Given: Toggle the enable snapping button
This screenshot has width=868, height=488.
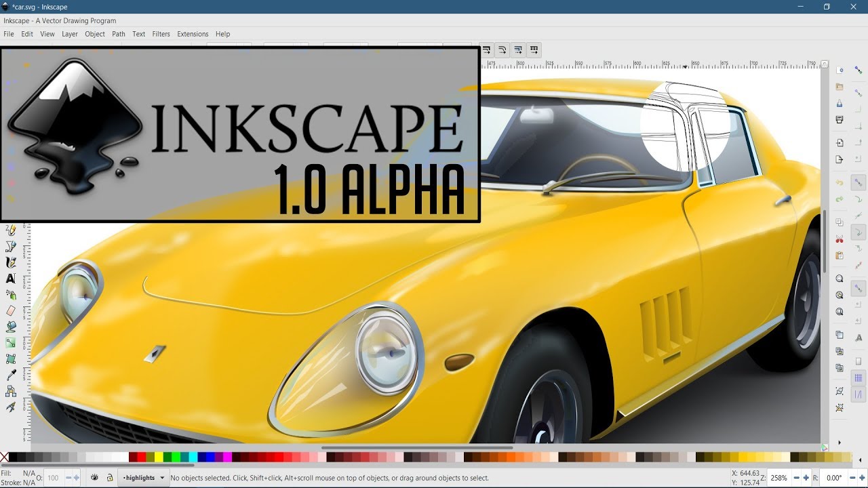Looking at the screenshot, I should [x=858, y=70].
